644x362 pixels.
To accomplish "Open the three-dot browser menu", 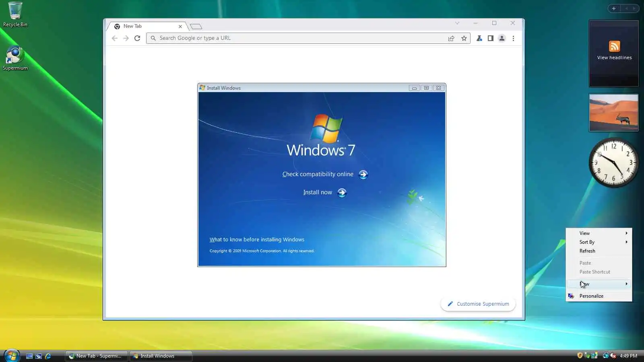I will (513, 38).
